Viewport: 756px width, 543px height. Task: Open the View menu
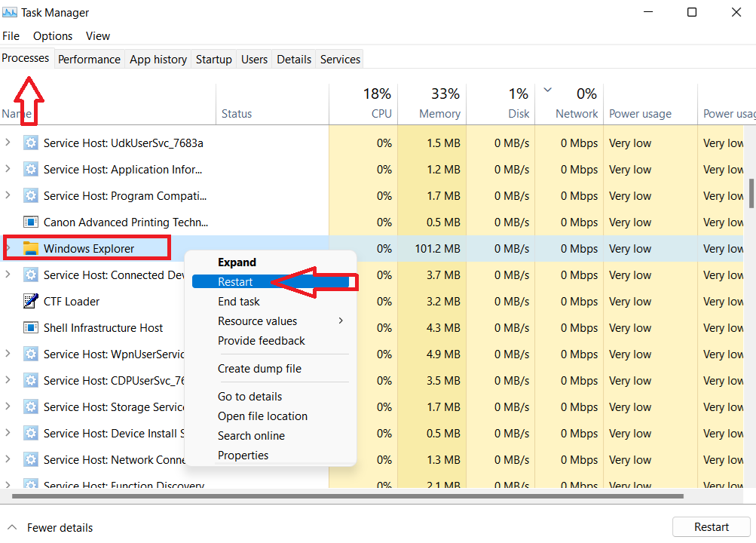98,36
